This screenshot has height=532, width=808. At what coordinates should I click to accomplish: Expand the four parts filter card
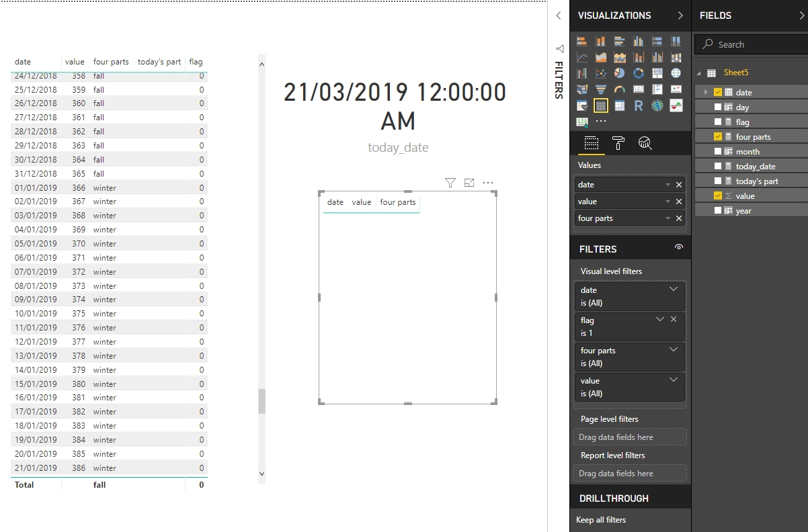click(674, 349)
